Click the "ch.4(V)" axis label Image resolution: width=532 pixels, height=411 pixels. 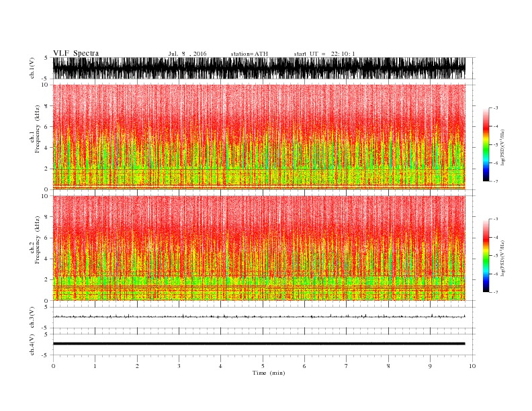32,345
